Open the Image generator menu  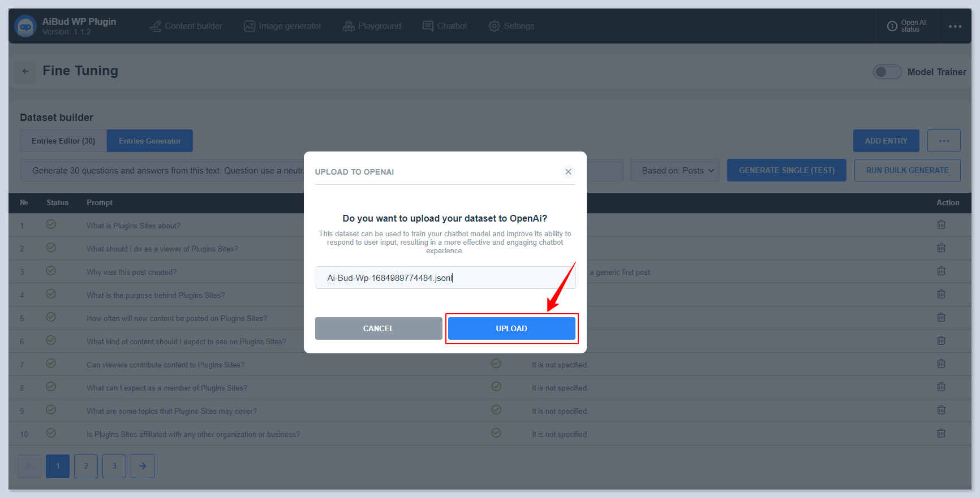coord(283,26)
